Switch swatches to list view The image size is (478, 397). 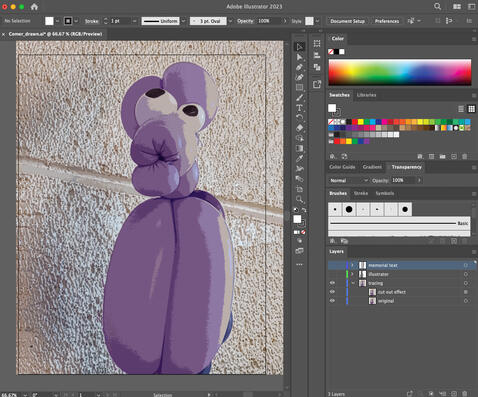tap(461, 109)
